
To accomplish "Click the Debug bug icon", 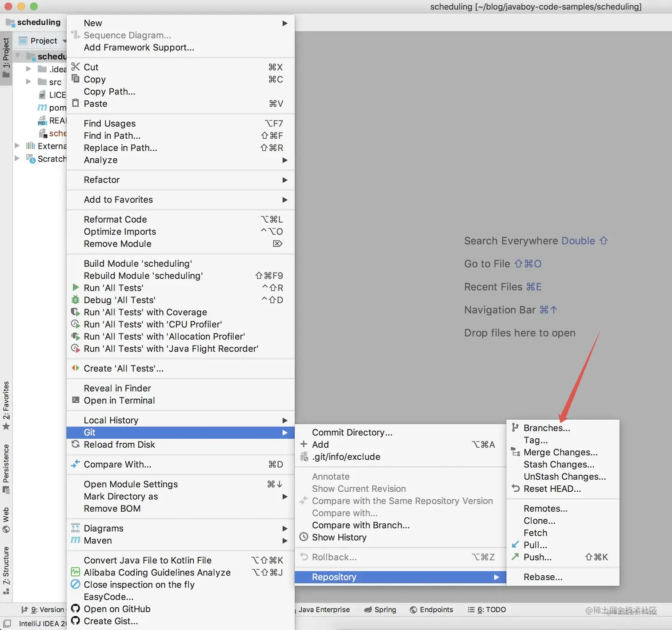I will 76,300.
